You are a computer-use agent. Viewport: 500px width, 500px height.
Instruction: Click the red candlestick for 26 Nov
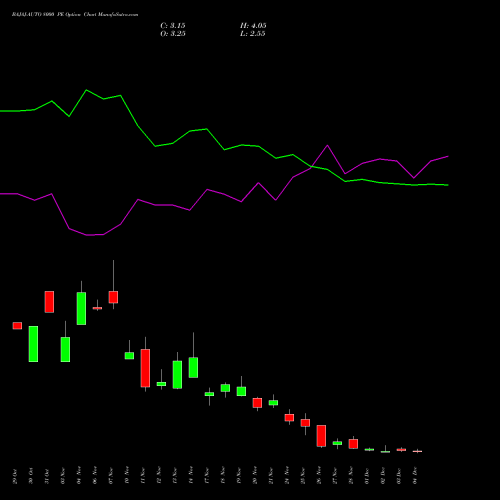click(x=321, y=436)
